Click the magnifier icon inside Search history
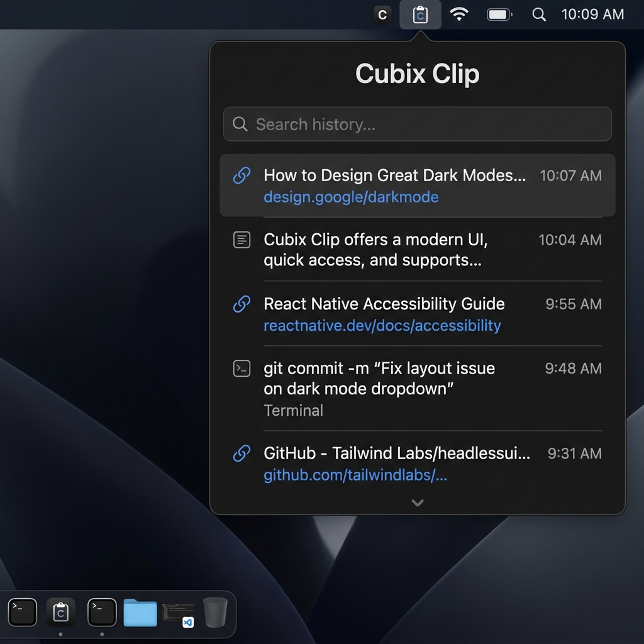644x644 pixels. pos(240,124)
